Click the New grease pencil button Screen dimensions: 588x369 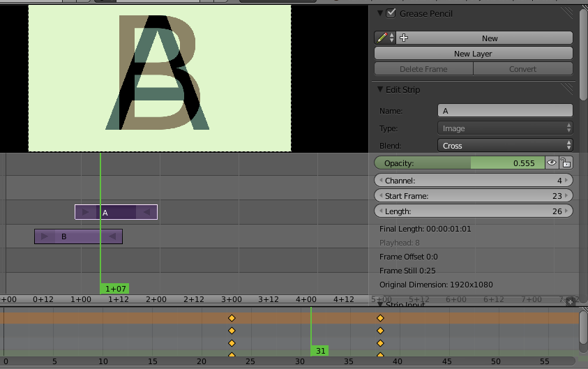point(490,38)
